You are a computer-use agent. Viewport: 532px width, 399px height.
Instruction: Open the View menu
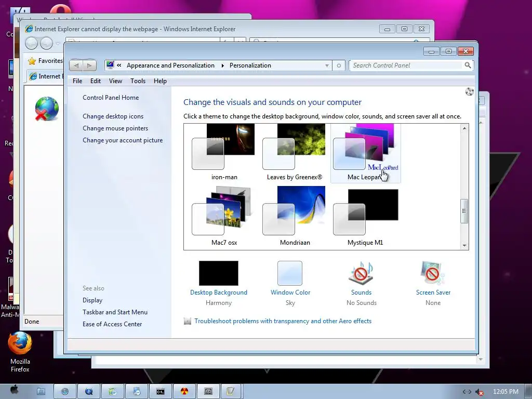tap(115, 81)
